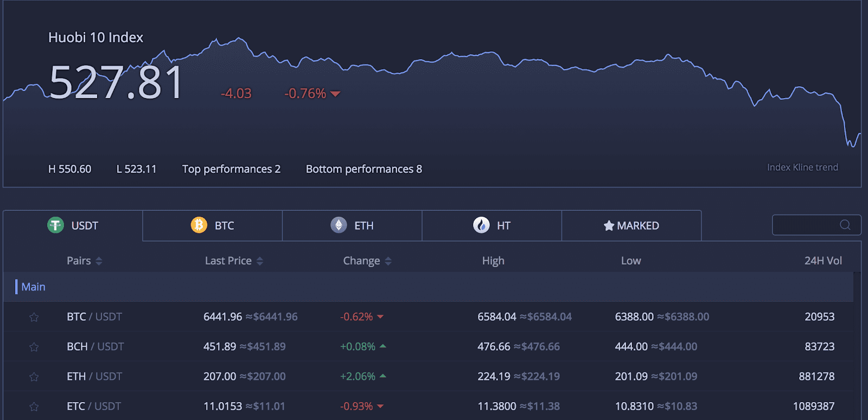Viewport: 868px width, 420px height.
Task: Click the red down arrow by -0.76%
Action: click(x=335, y=94)
